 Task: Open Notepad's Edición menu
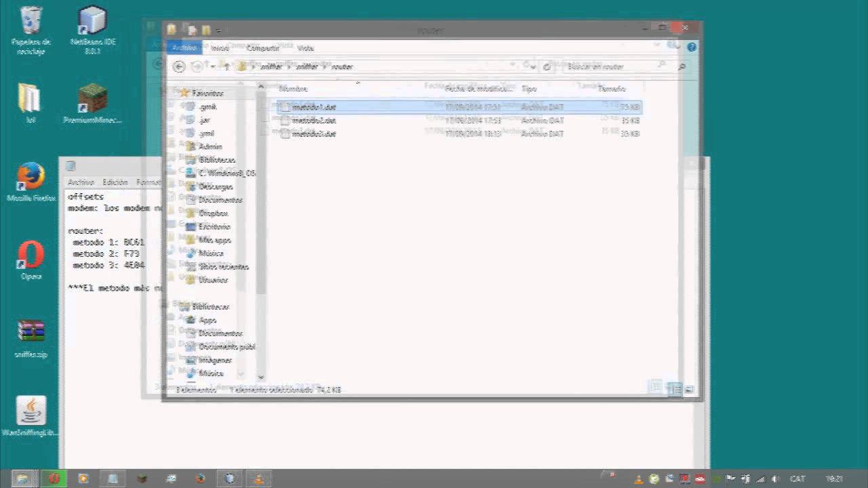(115, 182)
